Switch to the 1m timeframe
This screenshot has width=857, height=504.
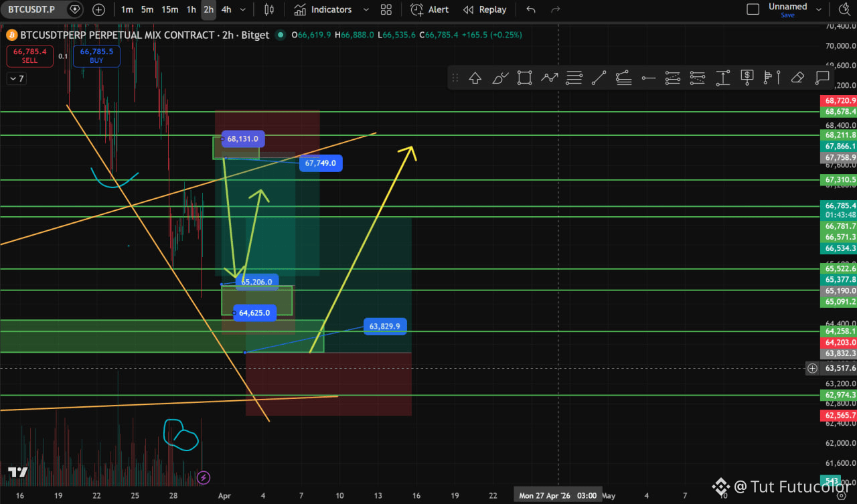tap(127, 9)
